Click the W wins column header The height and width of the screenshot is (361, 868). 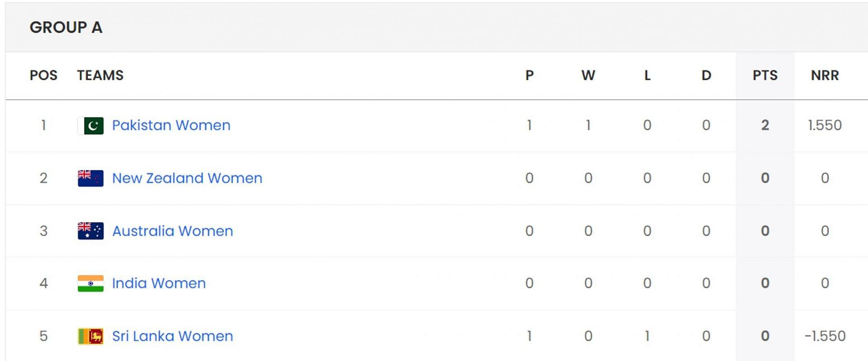(588, 75)
